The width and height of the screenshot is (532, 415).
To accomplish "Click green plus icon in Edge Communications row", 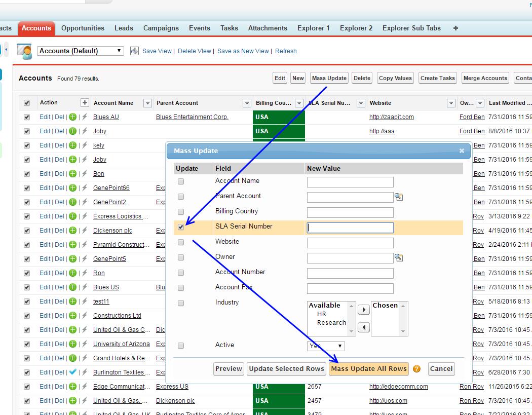I will click(x=72, y=387).
